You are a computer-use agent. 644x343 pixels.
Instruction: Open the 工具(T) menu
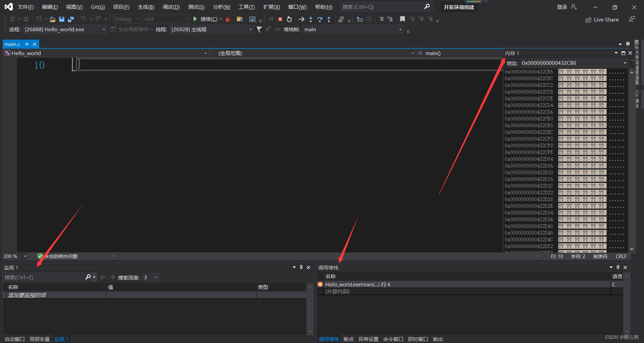pos(247,7)
